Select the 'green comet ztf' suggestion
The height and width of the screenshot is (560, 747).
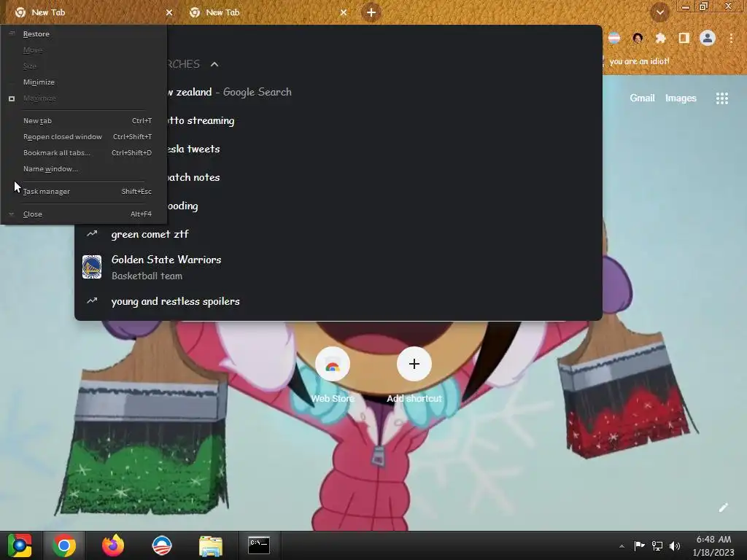pyautogui.click(x=338, y=234)
